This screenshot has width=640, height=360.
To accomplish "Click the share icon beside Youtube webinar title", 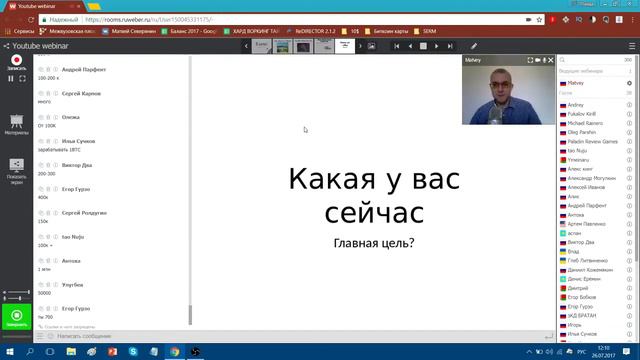I will pyautogui.click(x=6, y=46).
